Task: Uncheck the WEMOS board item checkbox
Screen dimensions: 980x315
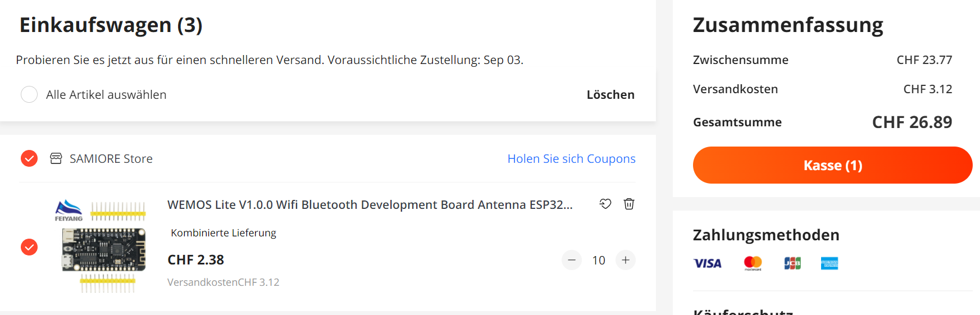Action: 29,247
